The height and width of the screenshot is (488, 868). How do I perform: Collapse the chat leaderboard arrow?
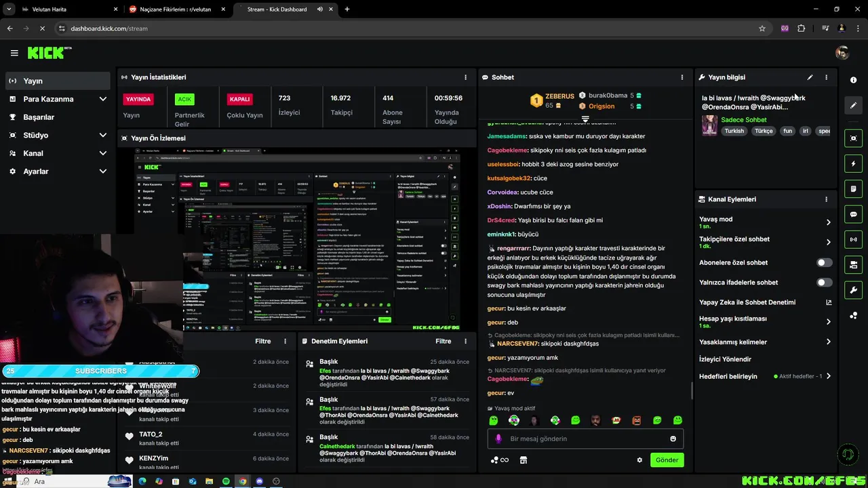coord(585,119)
